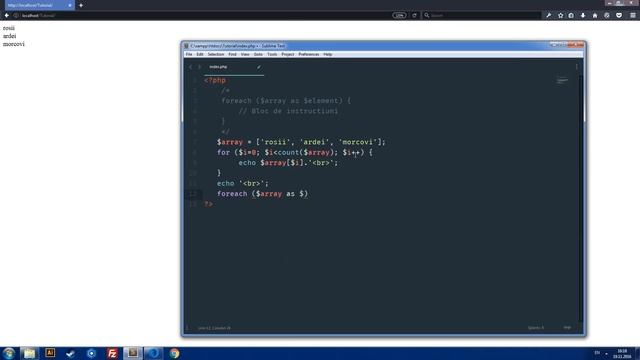Open the Project menu in Sublime Text

coord(288,54)
